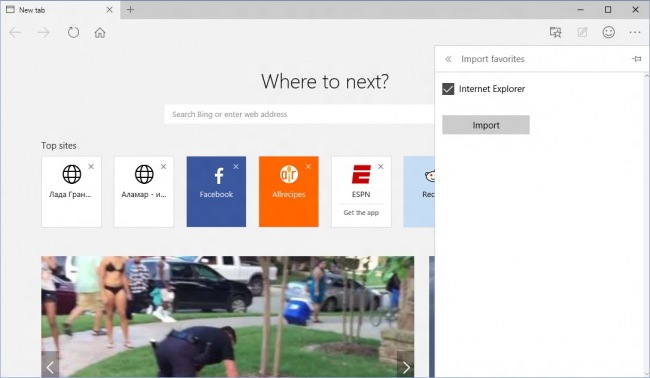Open the Аламар top site tile
The image size is (650, 378).
[x=144, y=191]
